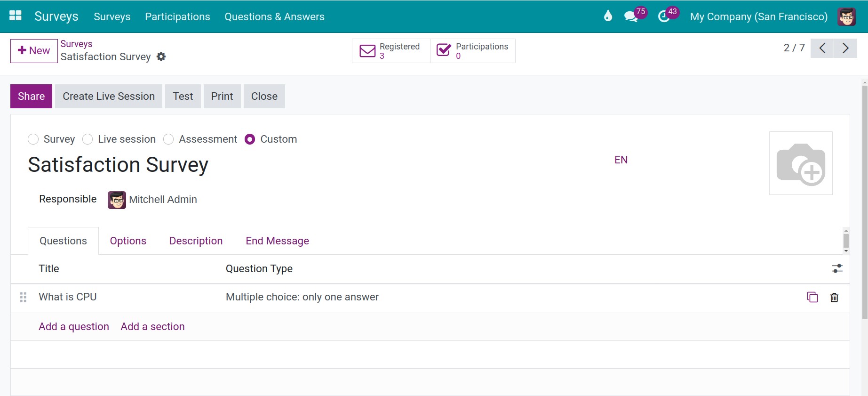868x396 pixels.
Task: Switch to the Questions tab
Action: pos(63,241)
